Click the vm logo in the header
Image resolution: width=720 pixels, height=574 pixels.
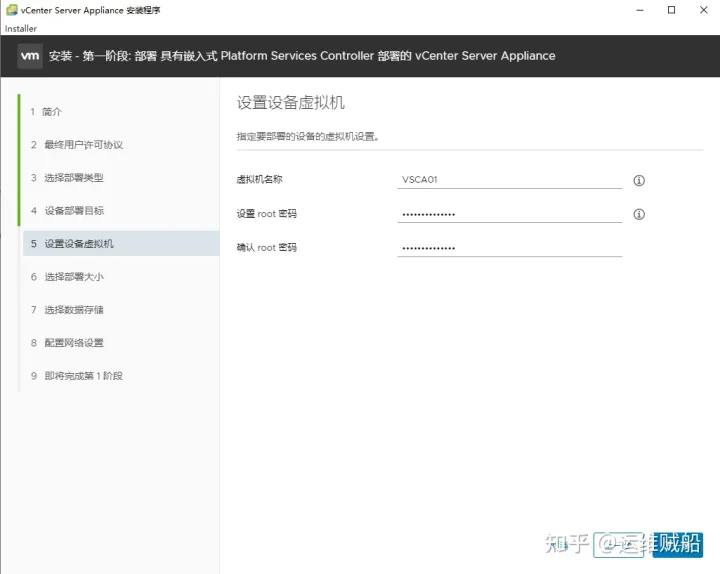(30, 56)
